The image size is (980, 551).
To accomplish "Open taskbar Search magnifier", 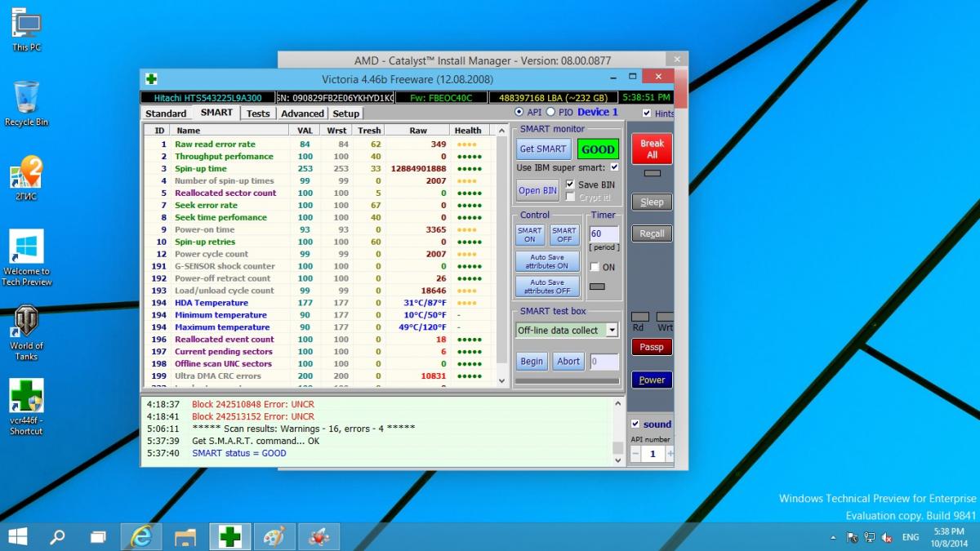I will (x=58, y=536).
